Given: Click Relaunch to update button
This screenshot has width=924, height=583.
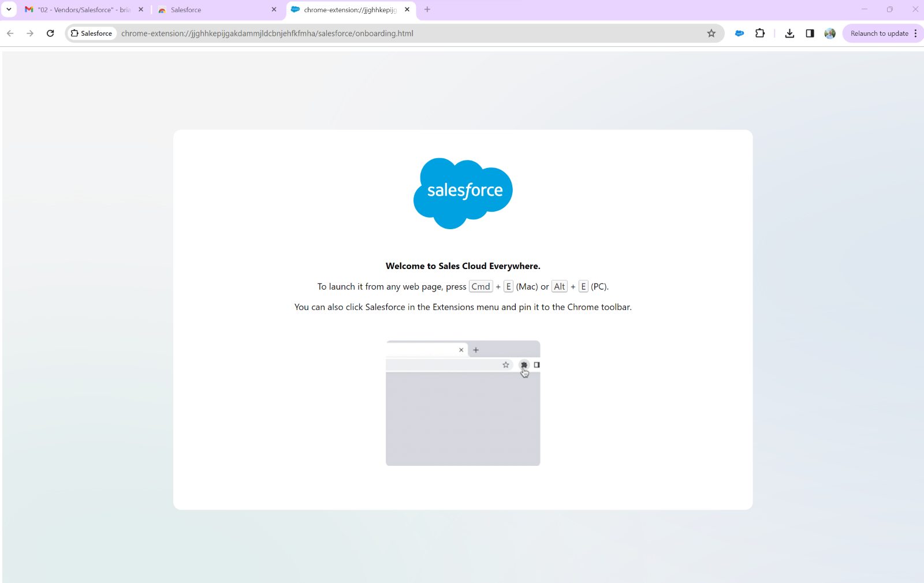Looking at the screenshot, I should pyautogui.click(x=879, y=33).
